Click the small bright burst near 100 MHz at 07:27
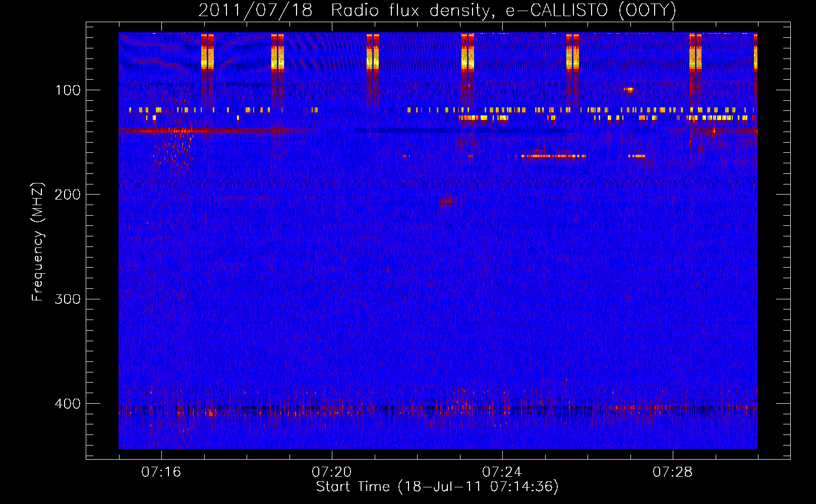The height and width of the screenshot is (504, 816). click(x=628, y=90)
